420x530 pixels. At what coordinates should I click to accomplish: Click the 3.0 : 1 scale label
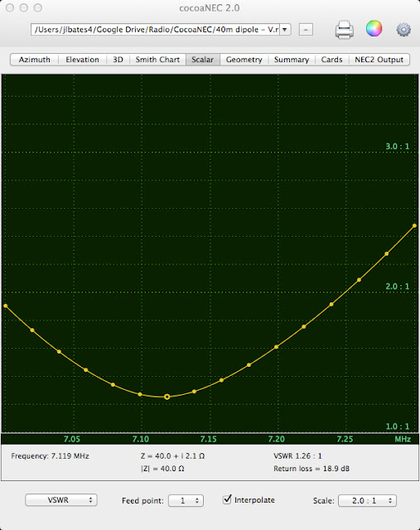tap(398, 147)
